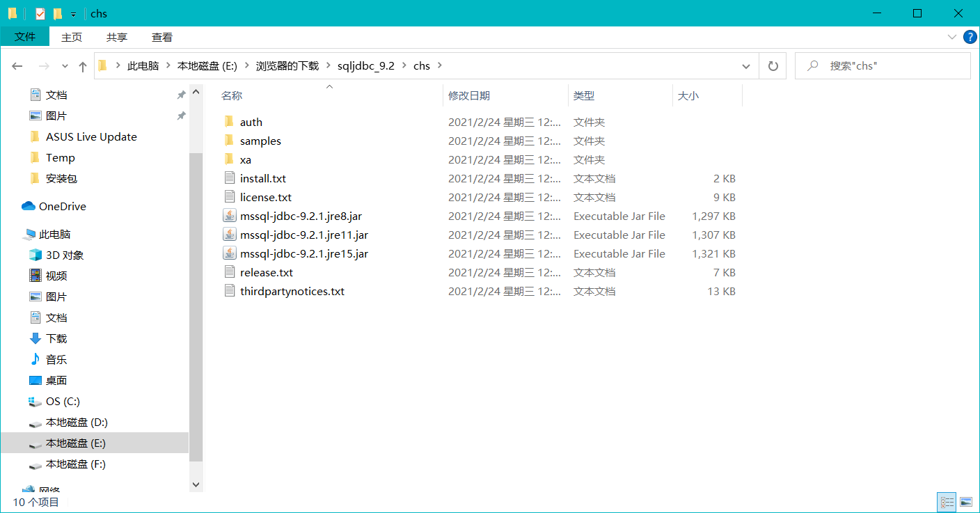Expand chevron after chs in address bar
This screenshot has width=980, height=513.
coord(439,66)
